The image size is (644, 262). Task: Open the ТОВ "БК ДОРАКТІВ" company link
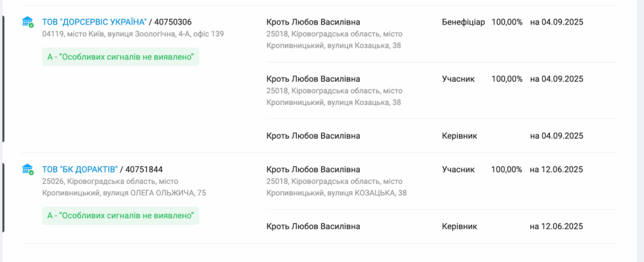click(80, 169)
